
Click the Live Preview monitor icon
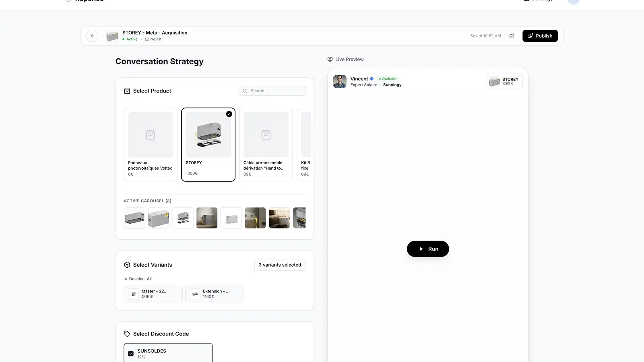point(330,60)
